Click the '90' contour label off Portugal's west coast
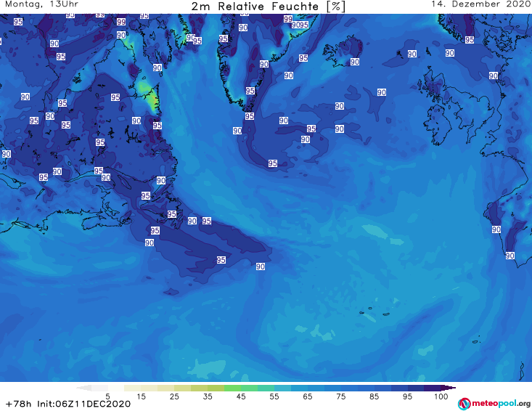 [x=496, y=229]
